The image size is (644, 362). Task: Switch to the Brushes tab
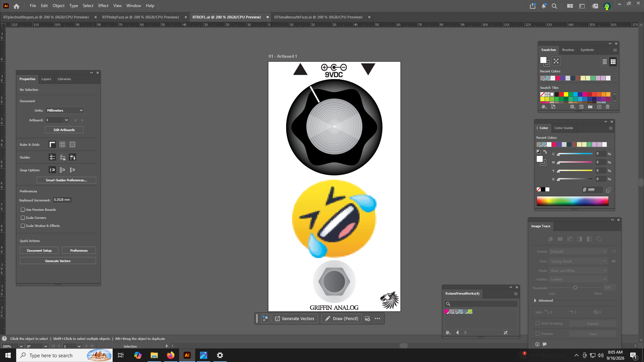pos(568,50)
